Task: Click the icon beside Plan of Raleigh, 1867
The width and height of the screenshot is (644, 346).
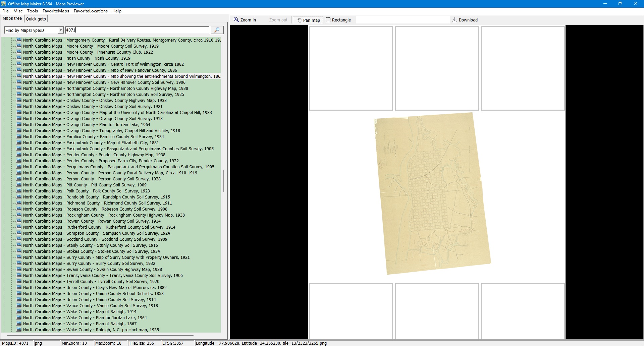Action: pyautogui.click(x=19, y=324)
